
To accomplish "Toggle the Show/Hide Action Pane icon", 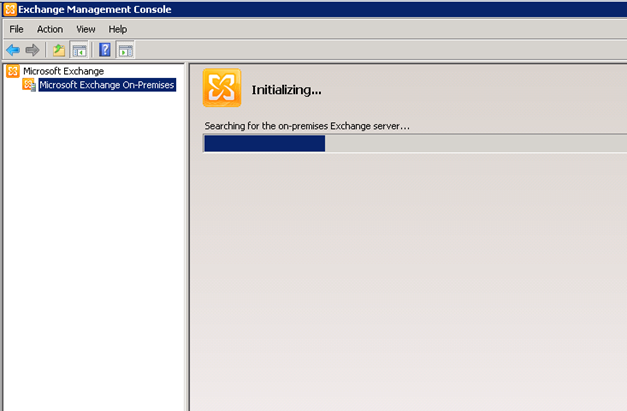I will 126,50.
